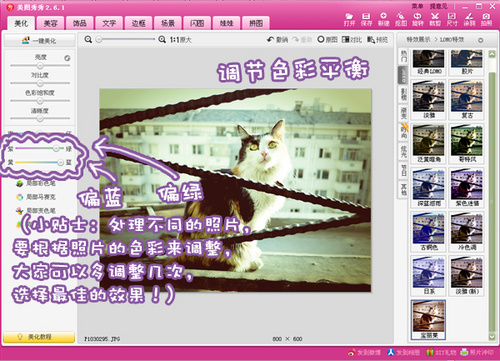This screenshot has height=361, width=500.
Task: Select the 抠图 (Cutout) tool icon
Action: coord(401,19)
